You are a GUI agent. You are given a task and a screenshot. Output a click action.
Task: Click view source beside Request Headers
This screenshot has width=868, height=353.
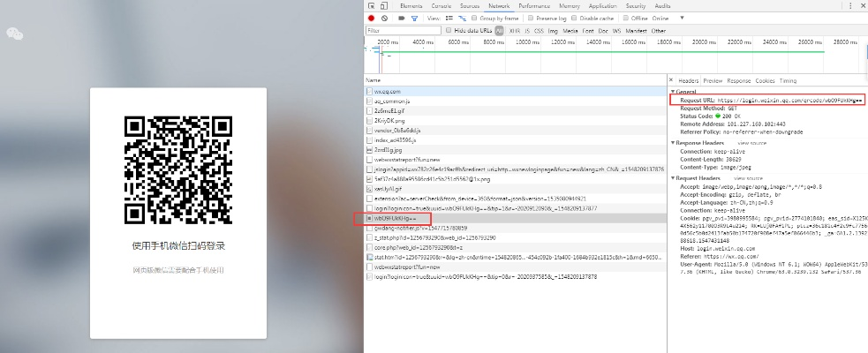tap(751, 178)
